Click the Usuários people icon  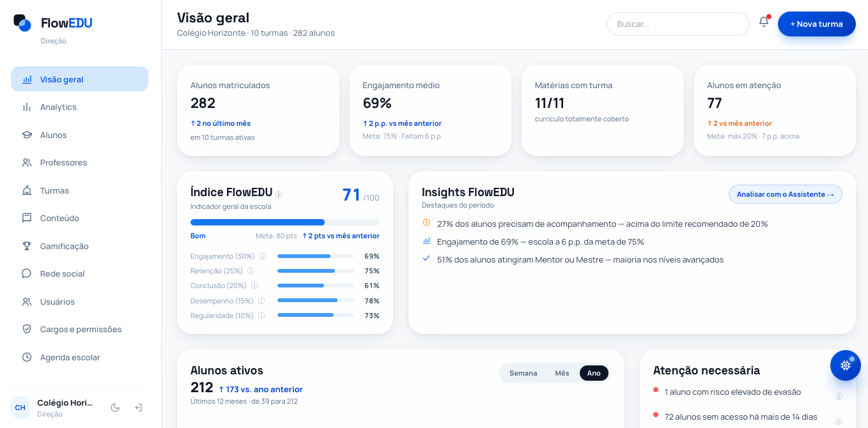(x=27, y=302)
